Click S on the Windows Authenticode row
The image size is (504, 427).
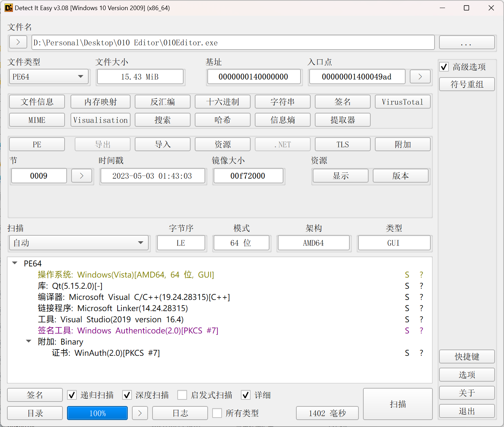(407, 331)
